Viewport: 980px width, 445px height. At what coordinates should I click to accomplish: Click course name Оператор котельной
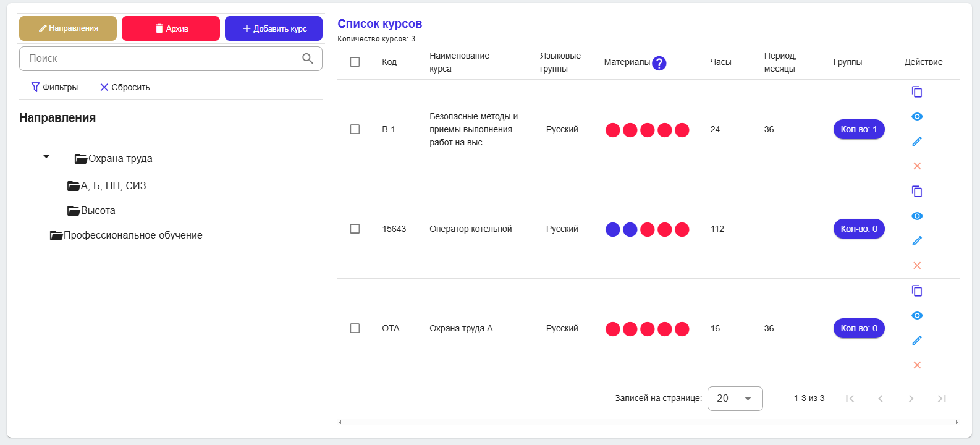(x=471, y=229)
